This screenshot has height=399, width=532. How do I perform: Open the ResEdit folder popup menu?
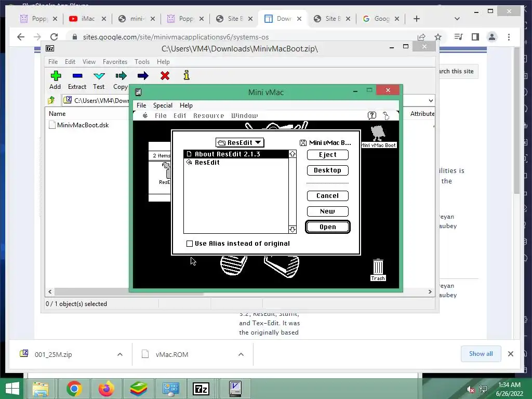[240, 142]
